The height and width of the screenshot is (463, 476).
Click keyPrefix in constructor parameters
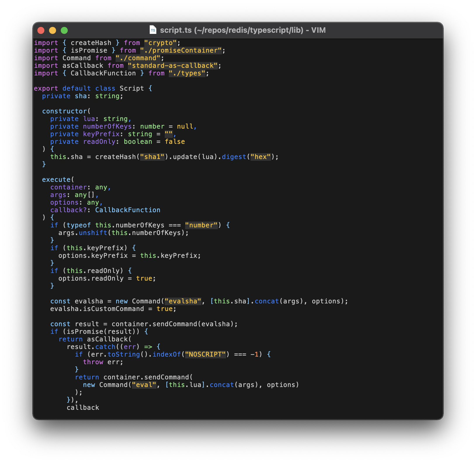tap(101, 134)
